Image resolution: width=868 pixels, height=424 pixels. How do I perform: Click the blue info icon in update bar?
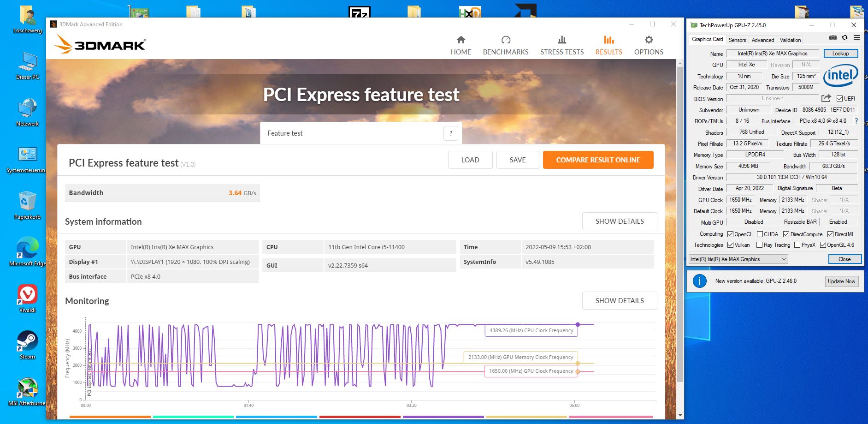pos(699,281)
